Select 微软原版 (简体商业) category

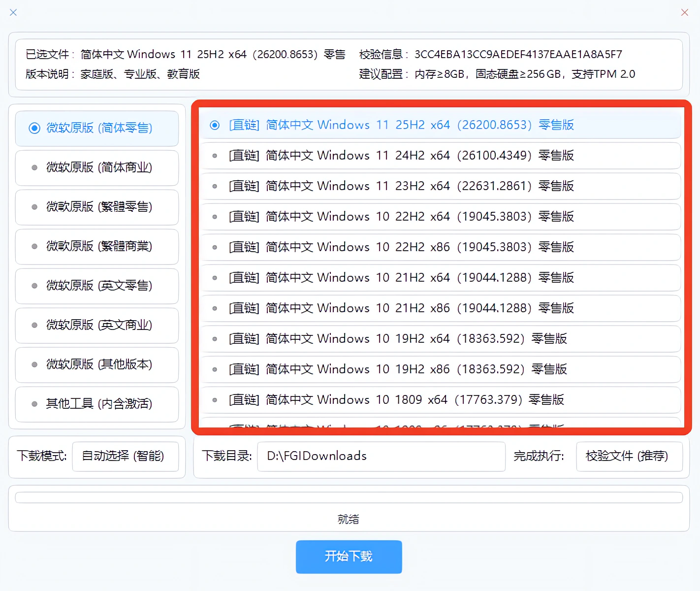point(97,167)
